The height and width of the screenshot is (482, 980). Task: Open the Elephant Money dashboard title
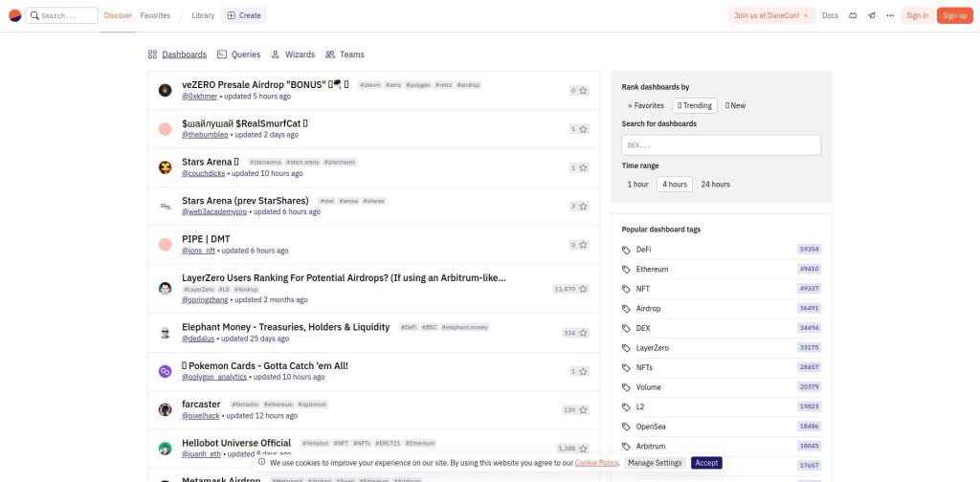(x=285, y=327)
